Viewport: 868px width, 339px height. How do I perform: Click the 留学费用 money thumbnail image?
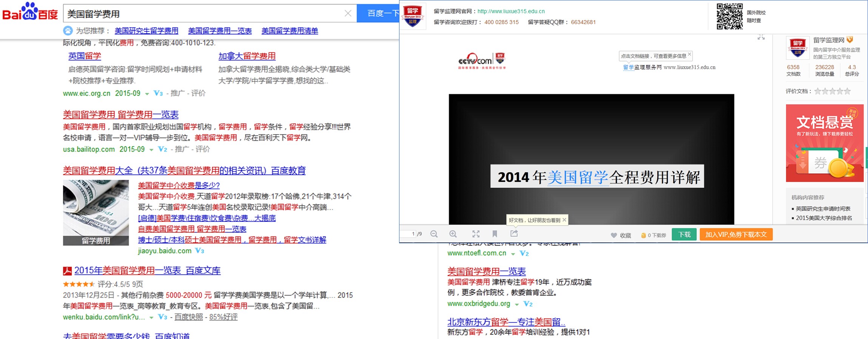click(x=96, y=213)
